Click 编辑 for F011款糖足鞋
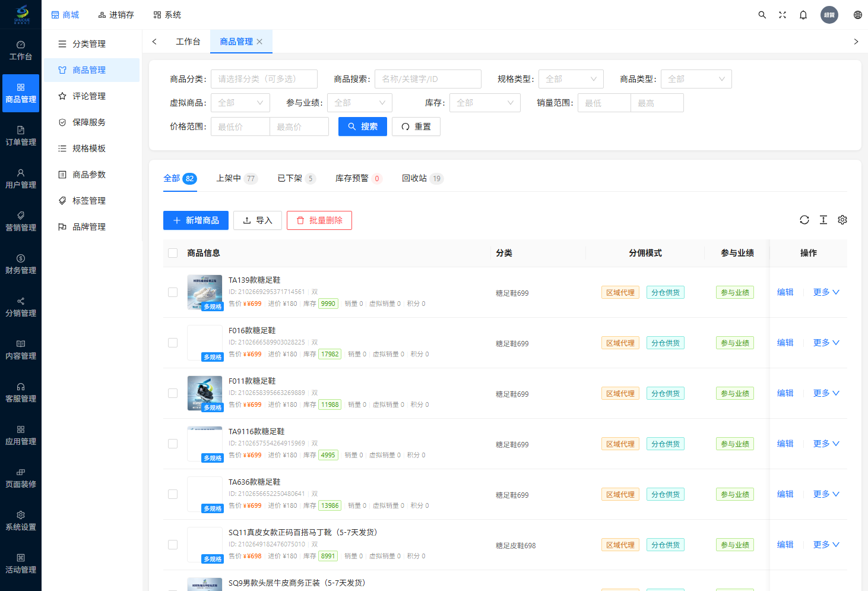 785,393
